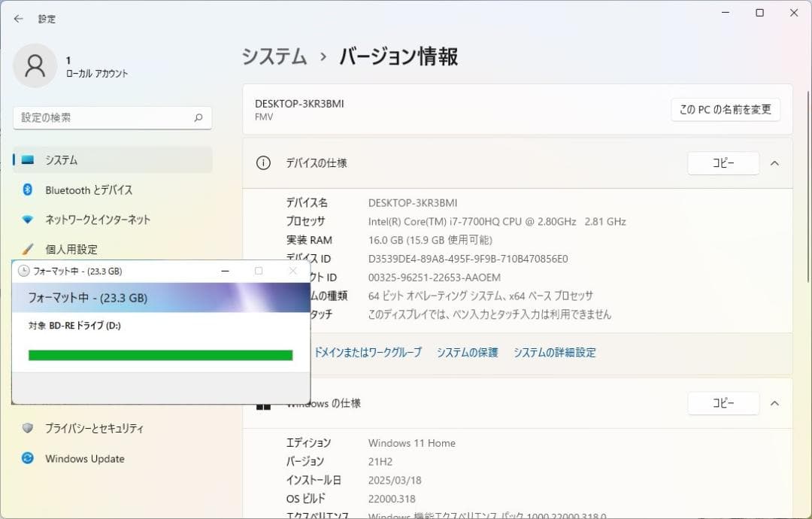The height and width of the screenshot is (519, 812).
Task: Copy the デバイスの仕様 information
Action: click(723, 163)
